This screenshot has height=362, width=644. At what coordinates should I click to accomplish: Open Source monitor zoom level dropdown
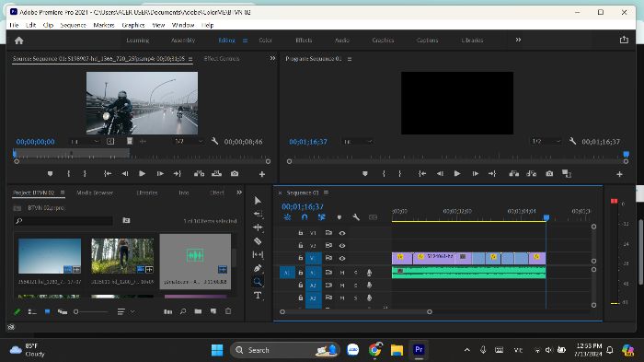pos(85,142)
